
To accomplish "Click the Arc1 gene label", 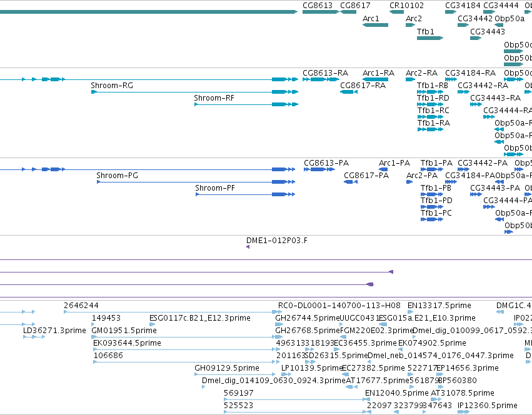I will (x=371, y=19).
